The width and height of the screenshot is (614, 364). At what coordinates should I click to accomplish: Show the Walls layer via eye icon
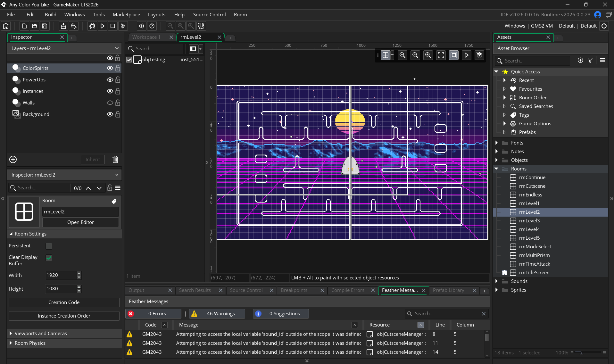click(110, 103)
